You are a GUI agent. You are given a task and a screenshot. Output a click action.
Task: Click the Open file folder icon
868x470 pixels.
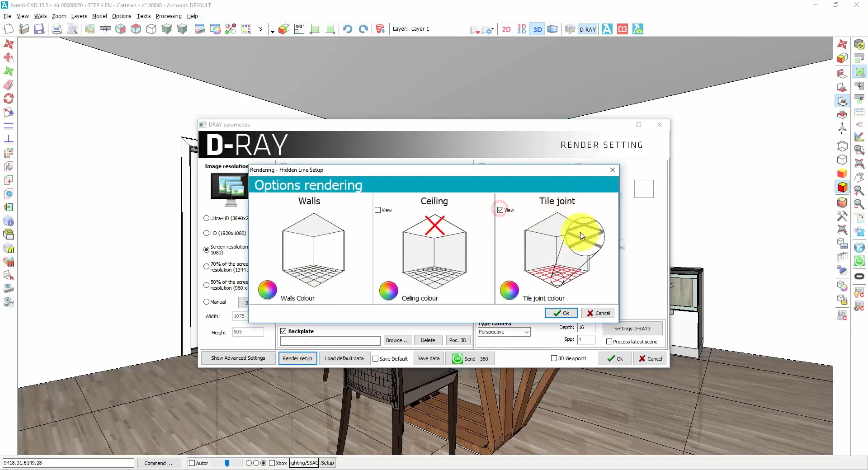tap(24, 29)
